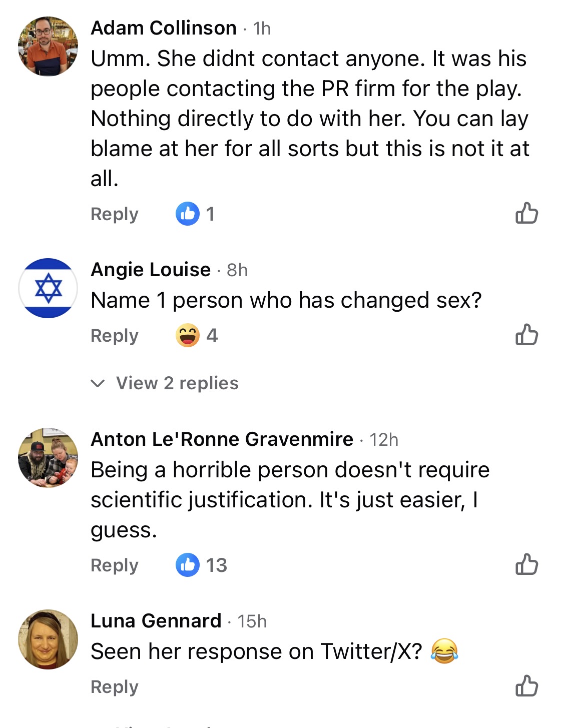Reply to Angie Louise's comment
This screenshot has width=563, height=728.
pos(115,336)
